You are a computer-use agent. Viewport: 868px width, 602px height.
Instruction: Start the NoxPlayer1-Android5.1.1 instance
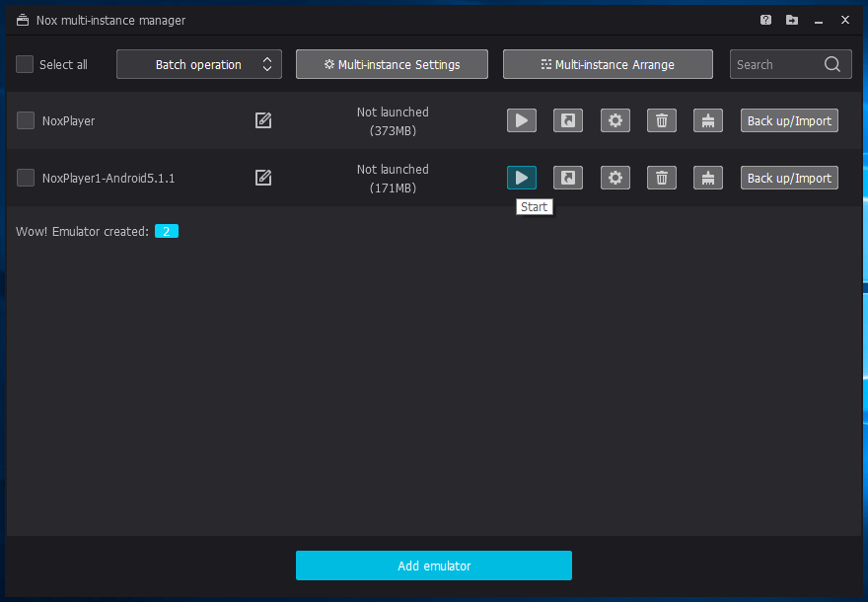[522, 178]
